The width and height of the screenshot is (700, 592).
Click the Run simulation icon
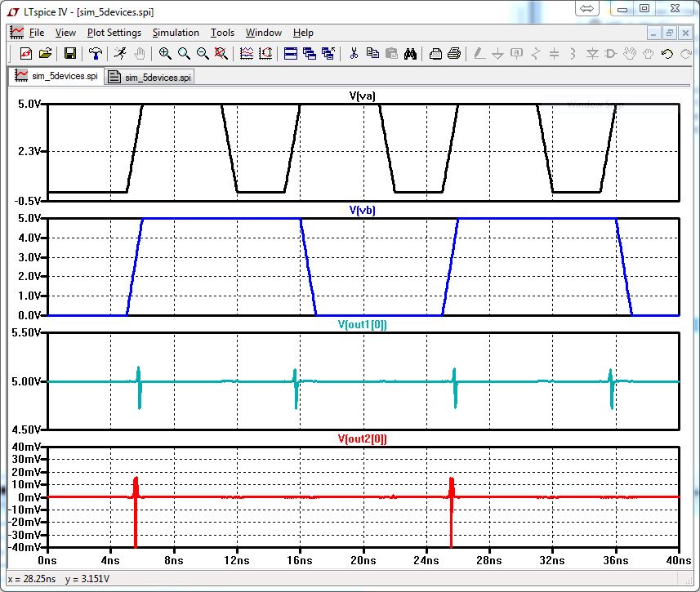(120, 54)
